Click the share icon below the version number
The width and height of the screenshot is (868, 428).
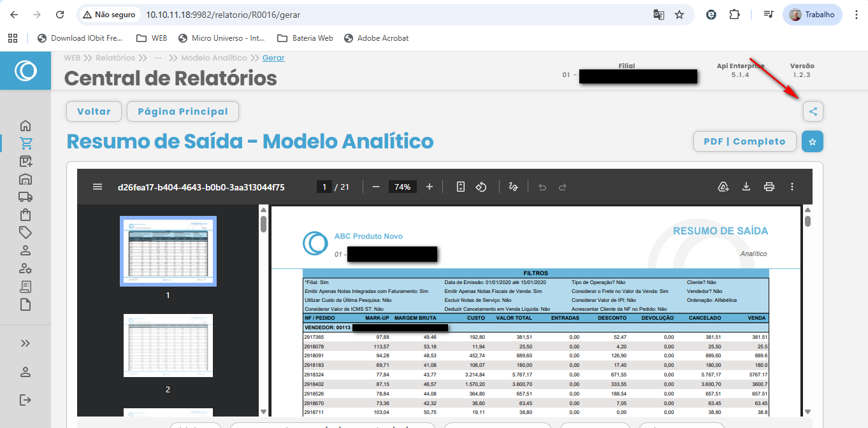tap(813, 111)
